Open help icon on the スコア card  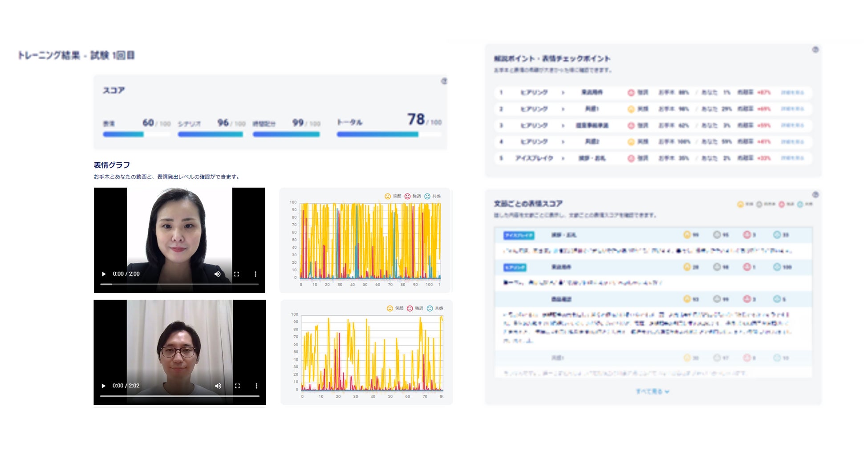coord(444,81)
